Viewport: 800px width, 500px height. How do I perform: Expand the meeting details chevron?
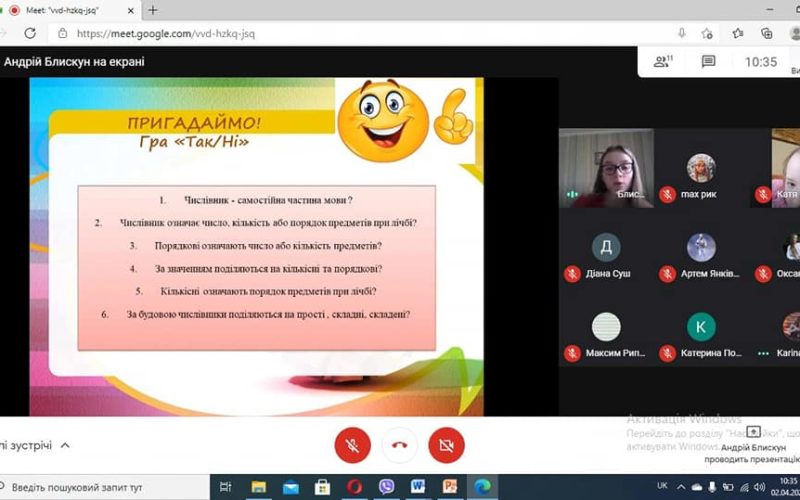pyautogui.click(x=65, y=445)
